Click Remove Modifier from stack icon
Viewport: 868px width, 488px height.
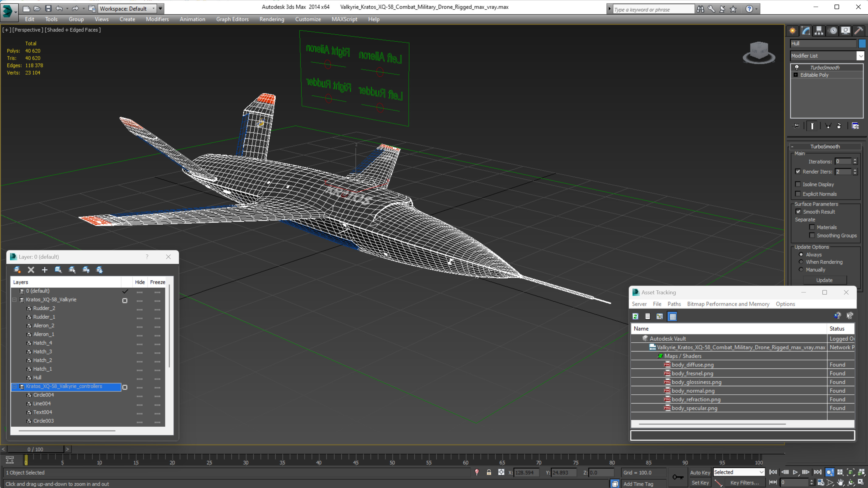[839, 126]
